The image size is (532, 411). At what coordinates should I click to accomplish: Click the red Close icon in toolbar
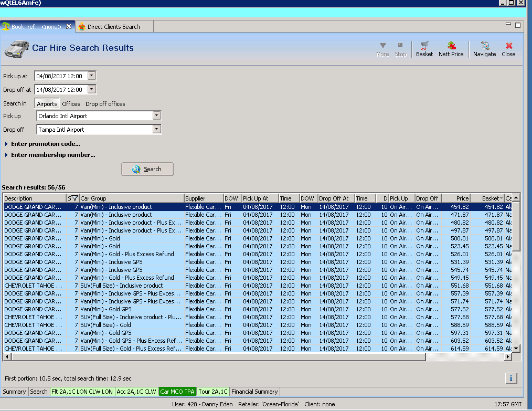coord(508,49)
